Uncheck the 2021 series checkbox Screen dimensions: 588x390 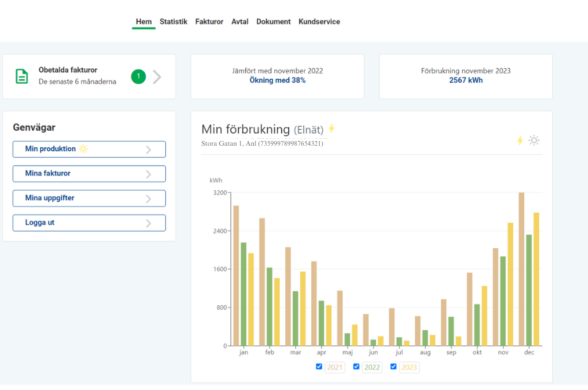[319, 366]
